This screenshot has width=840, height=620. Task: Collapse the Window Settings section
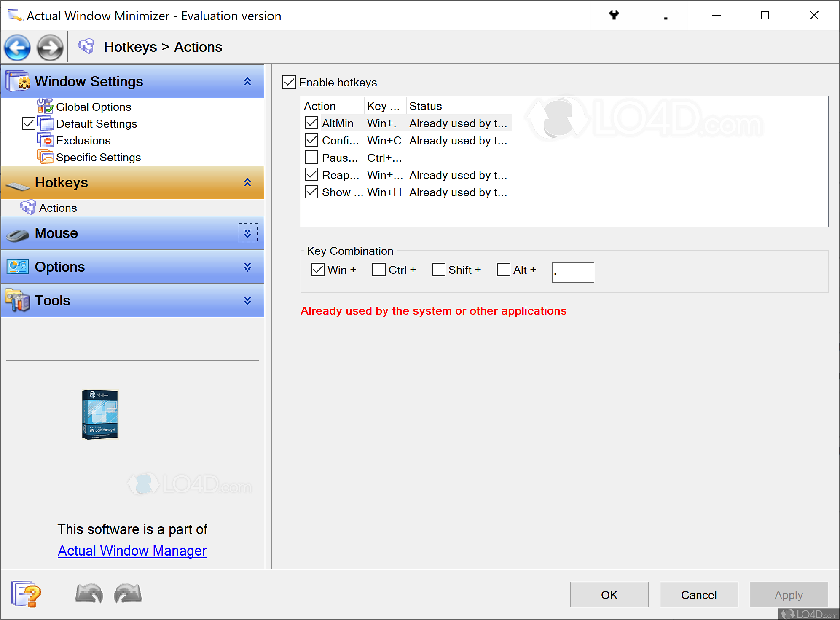pyautogui.click(x=247, y=81)
